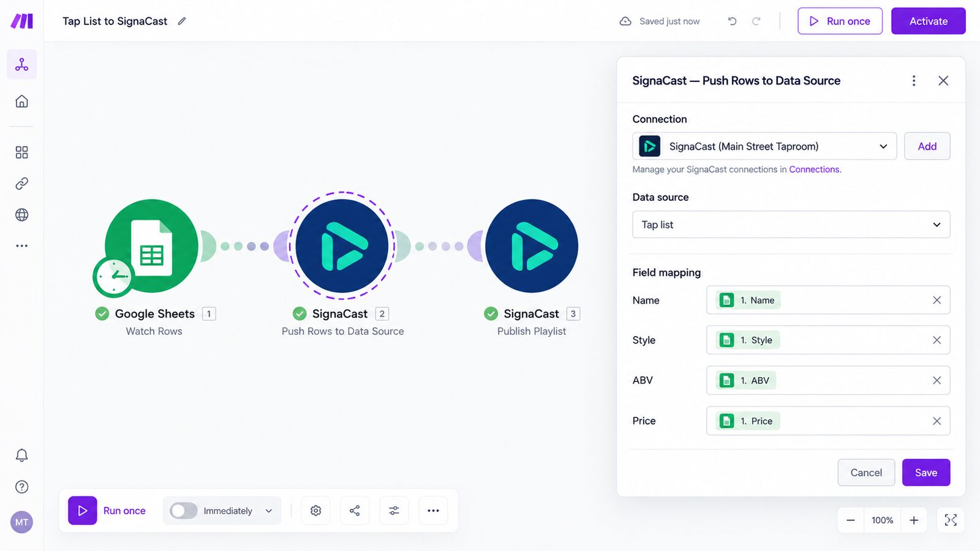Image resolution: width=980 pixels, height=551 pixels.
Task: Fit scenario to screen icon
Action: click(x=951, y=520)
